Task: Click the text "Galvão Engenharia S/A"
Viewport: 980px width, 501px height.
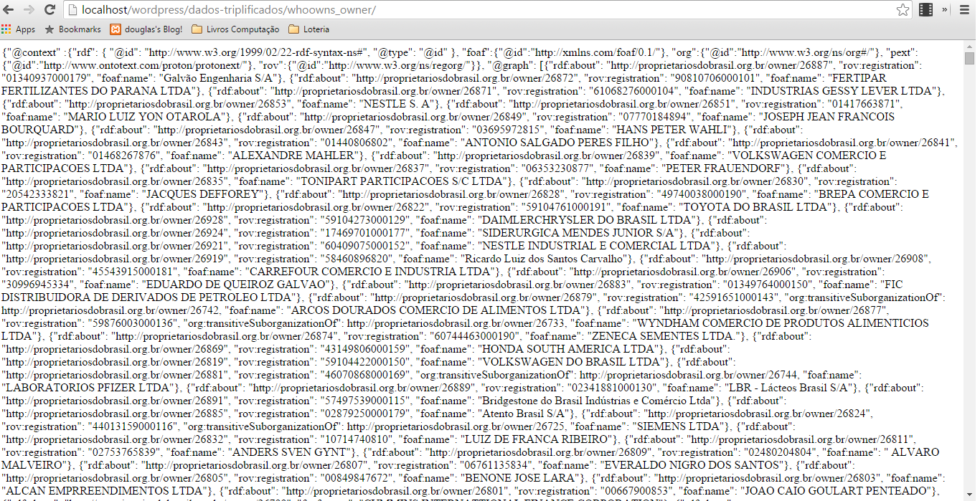Action: click(219, 78)
